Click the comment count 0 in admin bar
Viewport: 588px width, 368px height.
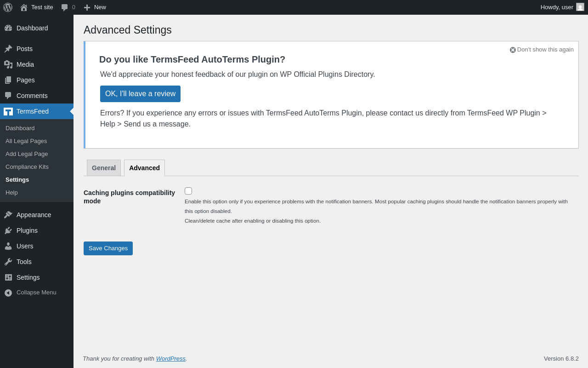(x=73, y=7)
